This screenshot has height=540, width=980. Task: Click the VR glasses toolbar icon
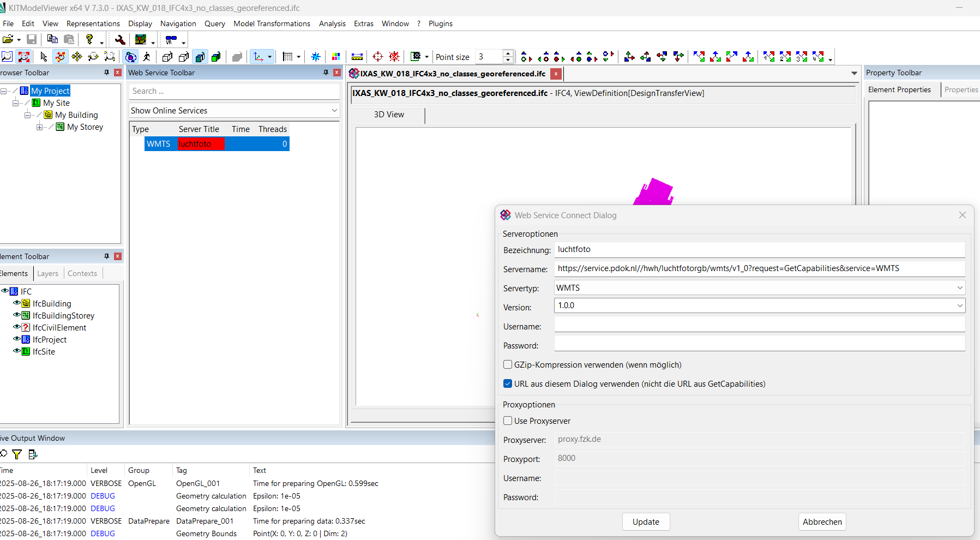[171, 39]
